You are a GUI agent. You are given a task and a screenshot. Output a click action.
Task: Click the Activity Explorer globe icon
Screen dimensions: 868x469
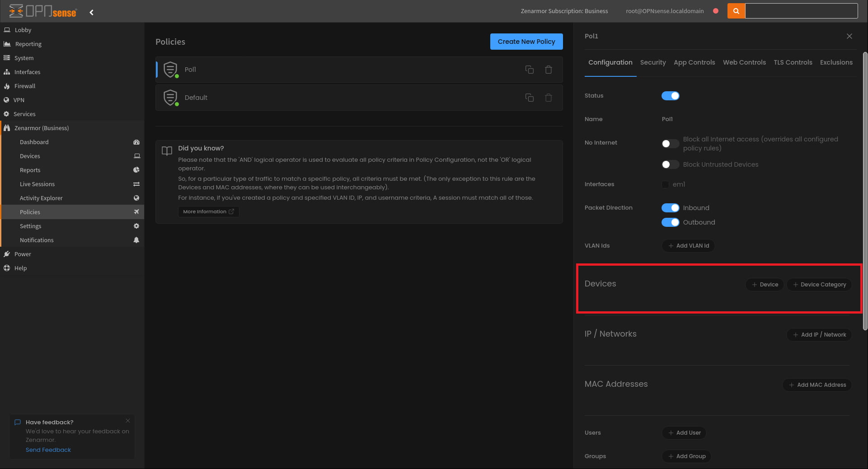[136, 198]
